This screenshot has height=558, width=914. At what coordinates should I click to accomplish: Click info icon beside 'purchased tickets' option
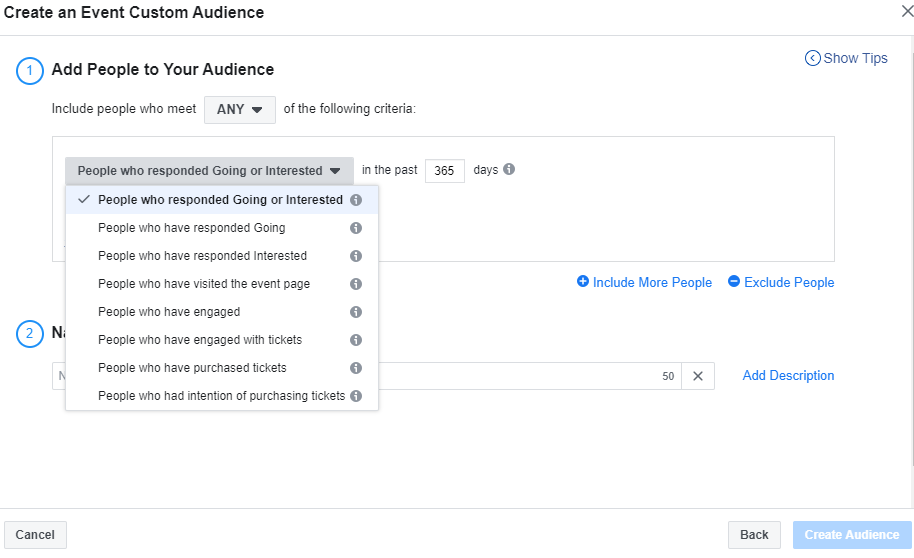click(356, 368)
